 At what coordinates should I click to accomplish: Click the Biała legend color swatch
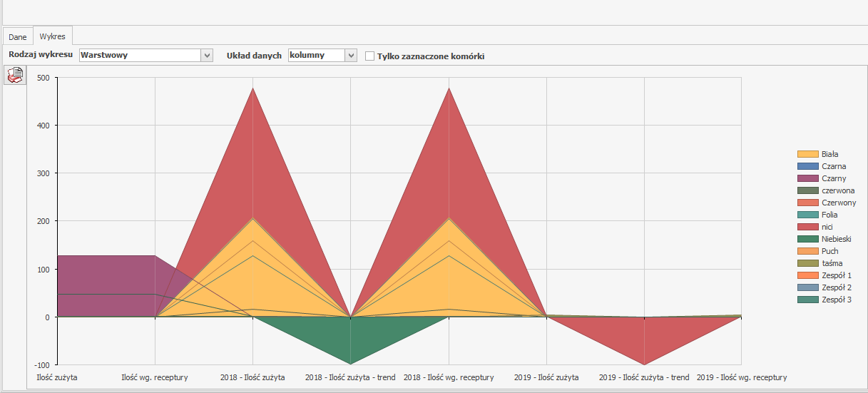(x=807, y=154)
